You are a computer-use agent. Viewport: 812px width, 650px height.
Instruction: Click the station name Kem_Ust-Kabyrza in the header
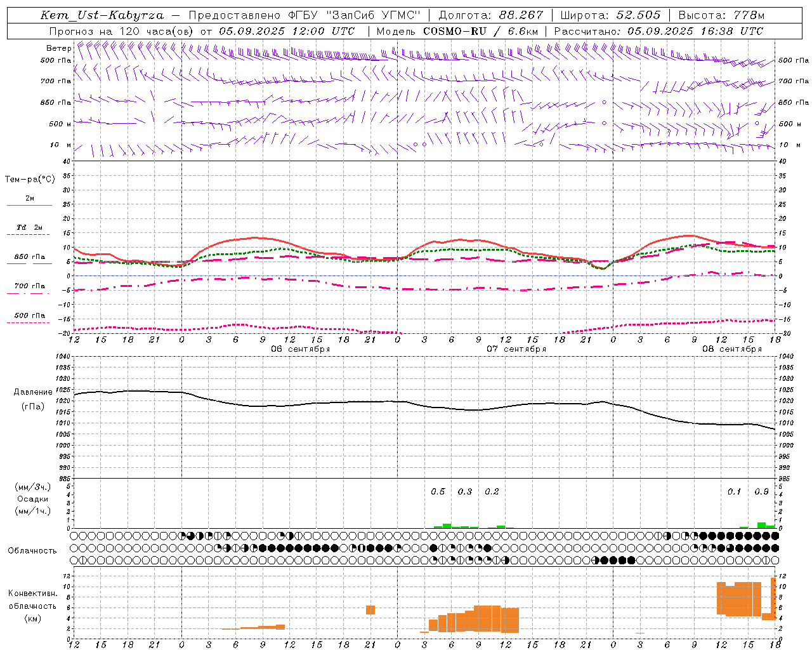pyautogui.click(x=101, y=15)
